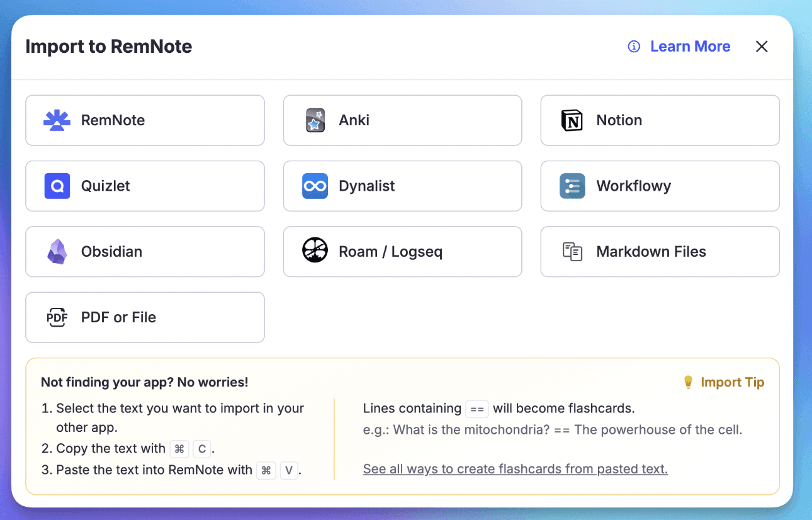Click the Dynalist infinity icon
This screenshot has height=520, width=812.
(315, 186)
